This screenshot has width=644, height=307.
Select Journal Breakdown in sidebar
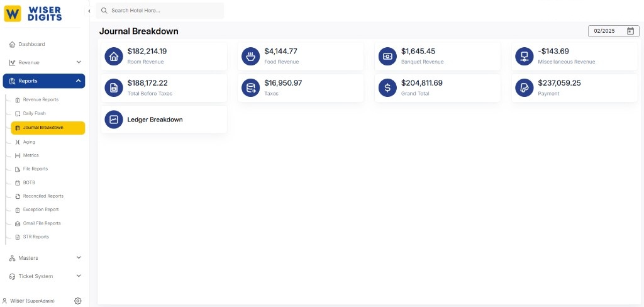pos(48,128)
